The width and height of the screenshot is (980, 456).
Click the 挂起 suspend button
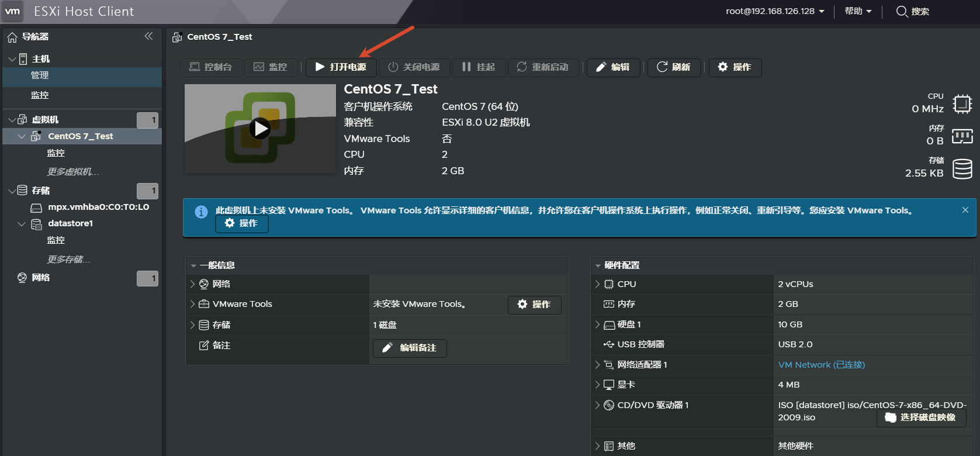(x=479, y=67)
